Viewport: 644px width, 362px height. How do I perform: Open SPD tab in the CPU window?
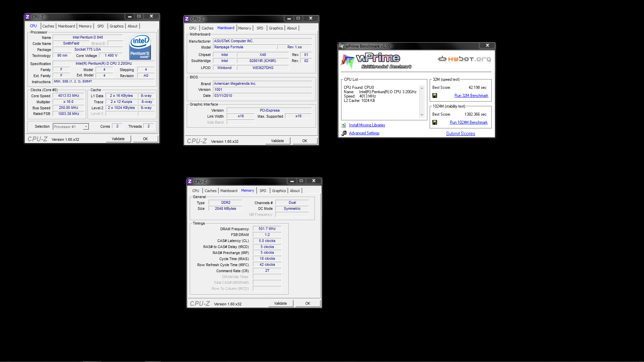[x=101, y=26]
